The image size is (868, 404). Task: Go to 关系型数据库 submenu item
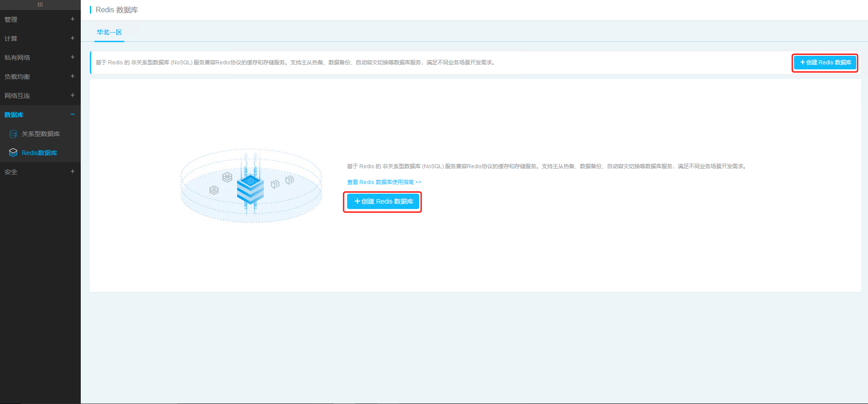pyautogui.click(x=40, y=134)
